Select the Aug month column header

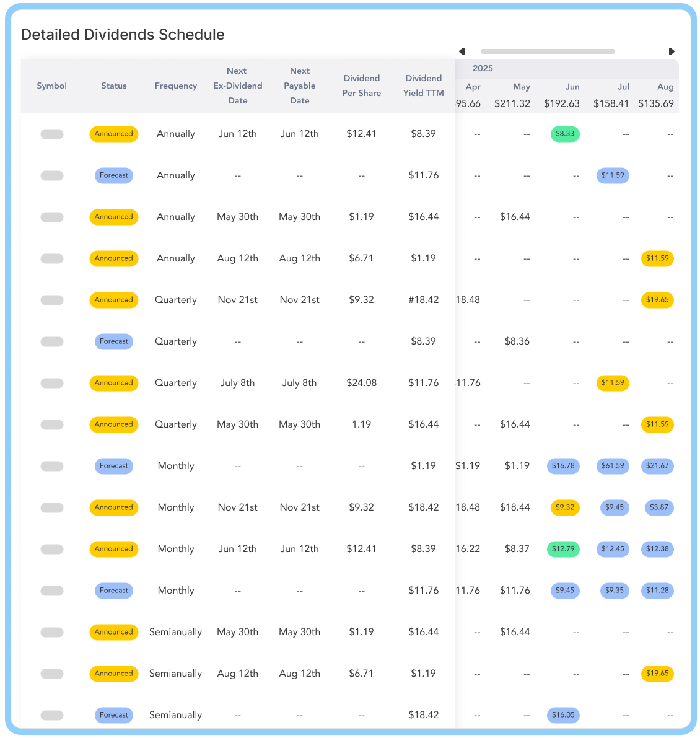665,87
